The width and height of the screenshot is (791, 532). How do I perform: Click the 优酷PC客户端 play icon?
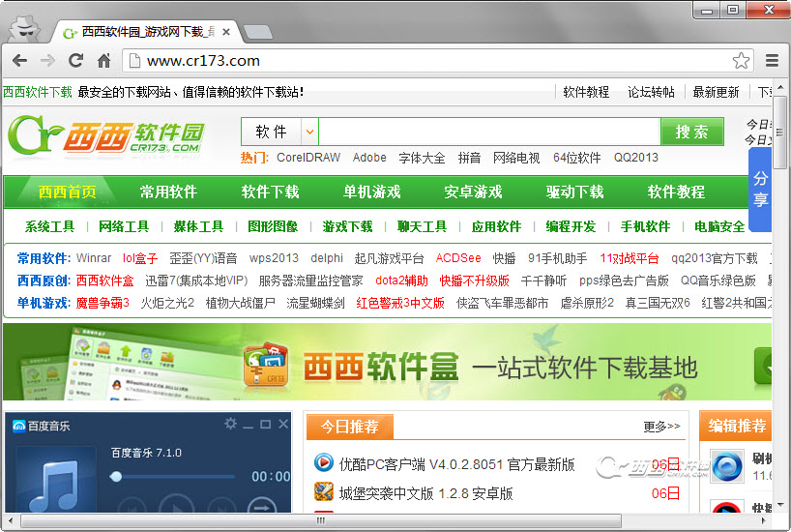click(323, 462)
